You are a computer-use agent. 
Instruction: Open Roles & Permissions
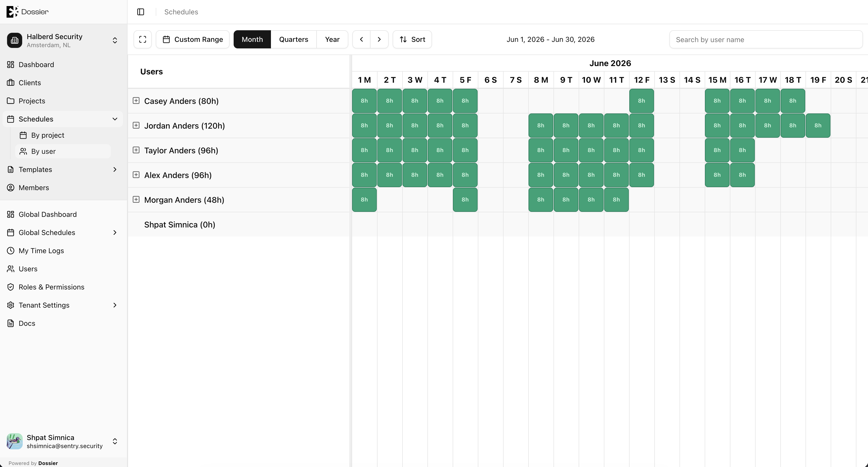click(63, 287)
